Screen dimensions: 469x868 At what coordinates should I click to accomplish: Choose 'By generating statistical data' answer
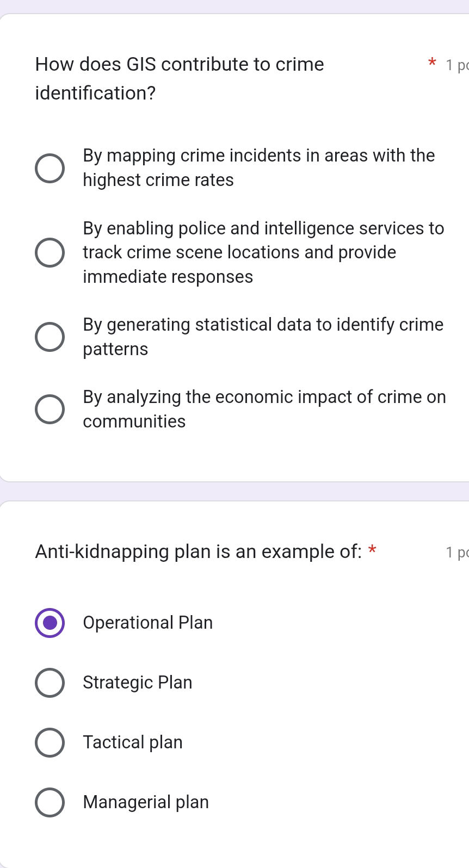coord(50,337)
